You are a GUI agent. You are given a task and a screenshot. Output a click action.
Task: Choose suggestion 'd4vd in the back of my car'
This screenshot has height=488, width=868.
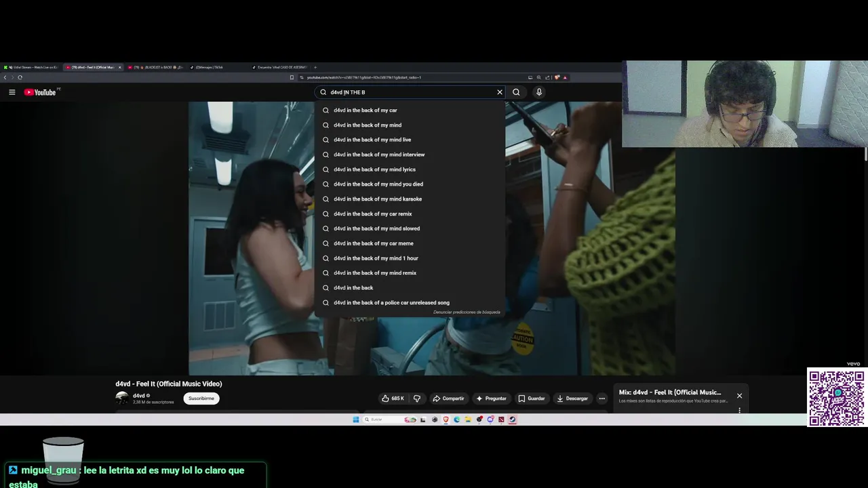[x=411, y=110]
